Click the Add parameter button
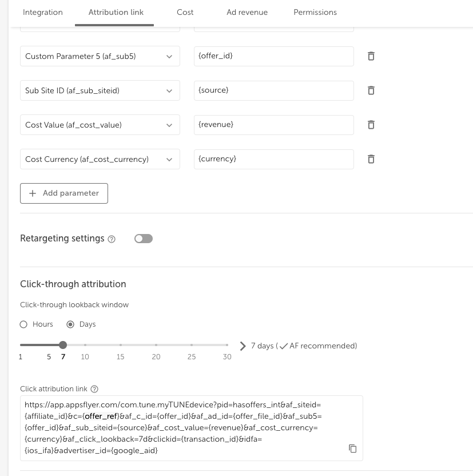 [64, 193]
